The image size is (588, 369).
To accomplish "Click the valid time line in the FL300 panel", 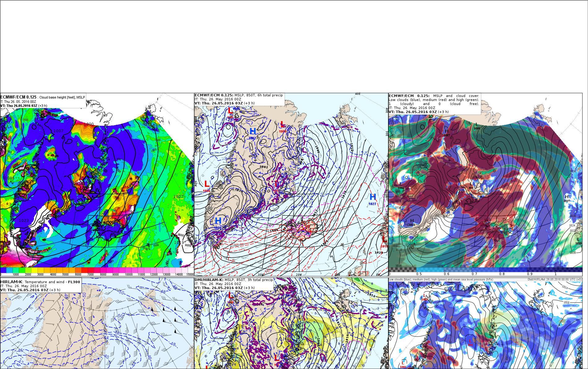I will click(30, 290).
